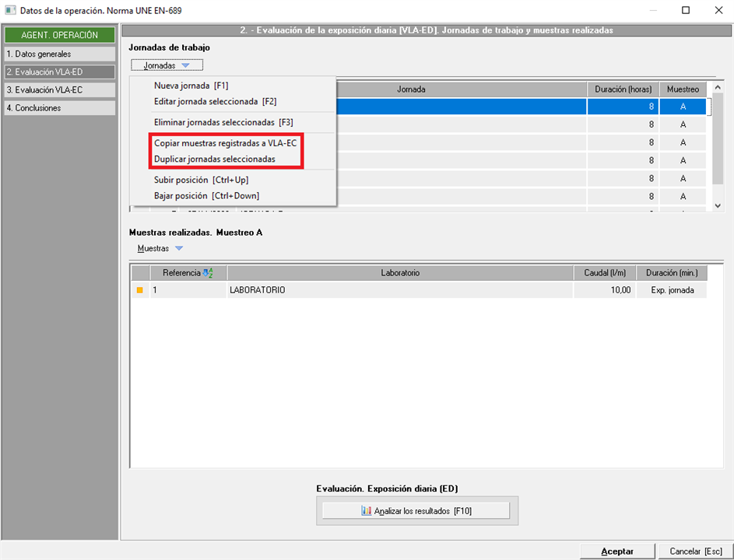Select Duplicar jornadas seleccionadas

click(x=214, y=159)
